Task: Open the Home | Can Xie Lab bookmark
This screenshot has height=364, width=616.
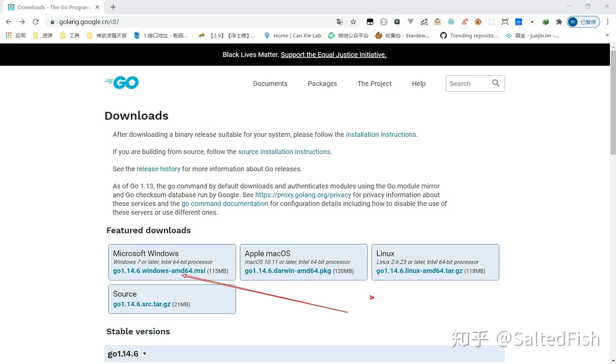Action: (x=293, y=35)
